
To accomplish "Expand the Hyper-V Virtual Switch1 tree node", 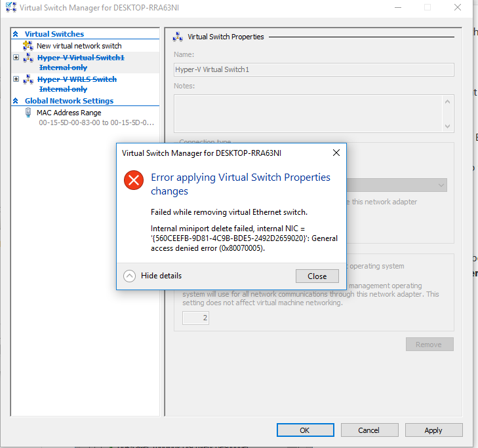I will [x=16, y=57].
